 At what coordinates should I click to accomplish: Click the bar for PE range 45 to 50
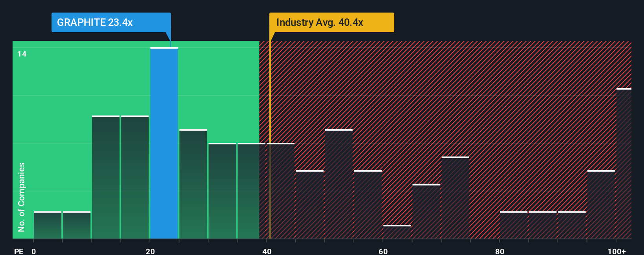[310, 204]
